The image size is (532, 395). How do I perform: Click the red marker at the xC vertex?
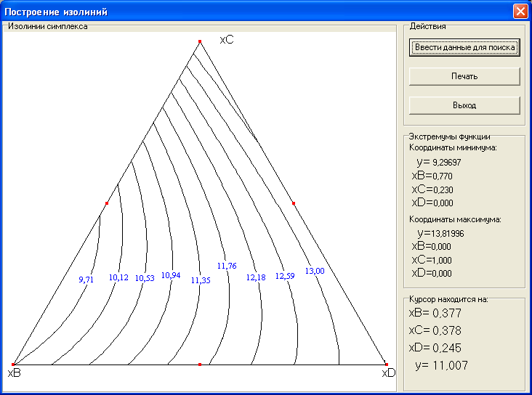tap(200, 41)
